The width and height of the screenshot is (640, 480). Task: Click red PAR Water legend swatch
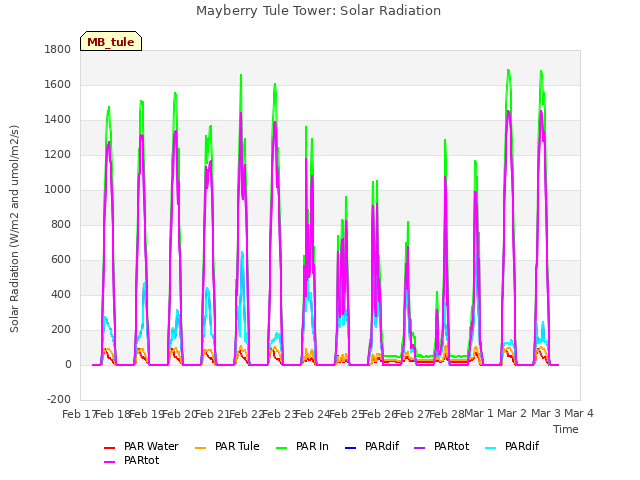(110, 448)
